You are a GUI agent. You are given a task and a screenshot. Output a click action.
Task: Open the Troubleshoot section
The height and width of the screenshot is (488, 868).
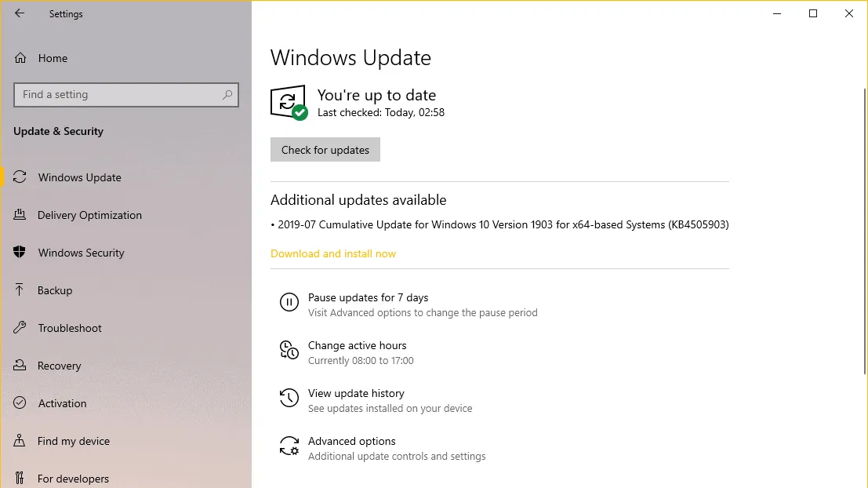19,328
